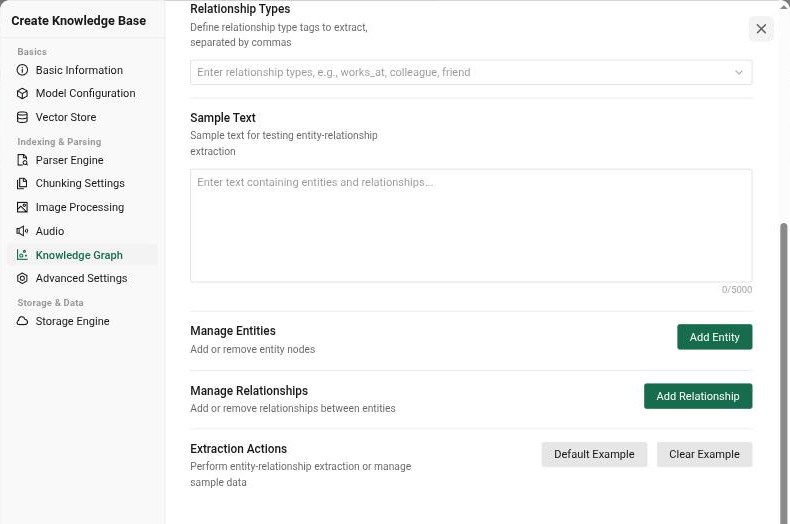Image resolution: width=790 pixels, height=524 pixels.
Task: Click 'Add or remove entity nodes' description
Action: (x=252, y=349)
